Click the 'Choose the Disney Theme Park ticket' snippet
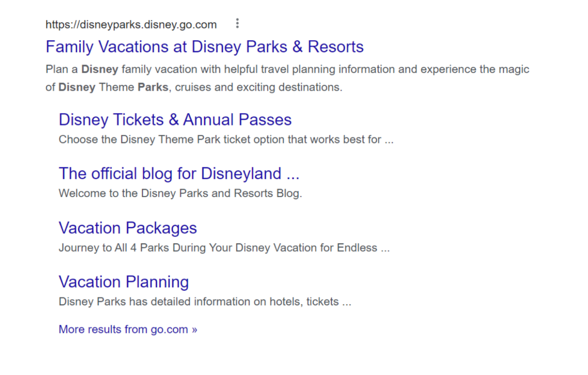The height and width of the screenshot is (375, 588). [226, 140]
